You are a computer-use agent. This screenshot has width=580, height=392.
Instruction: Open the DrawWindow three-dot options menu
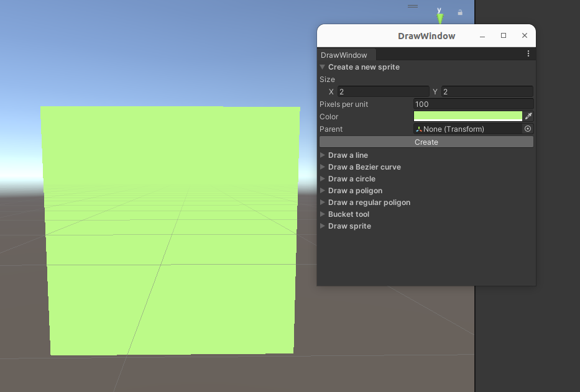pyautogui.click(x=528, y=53)
